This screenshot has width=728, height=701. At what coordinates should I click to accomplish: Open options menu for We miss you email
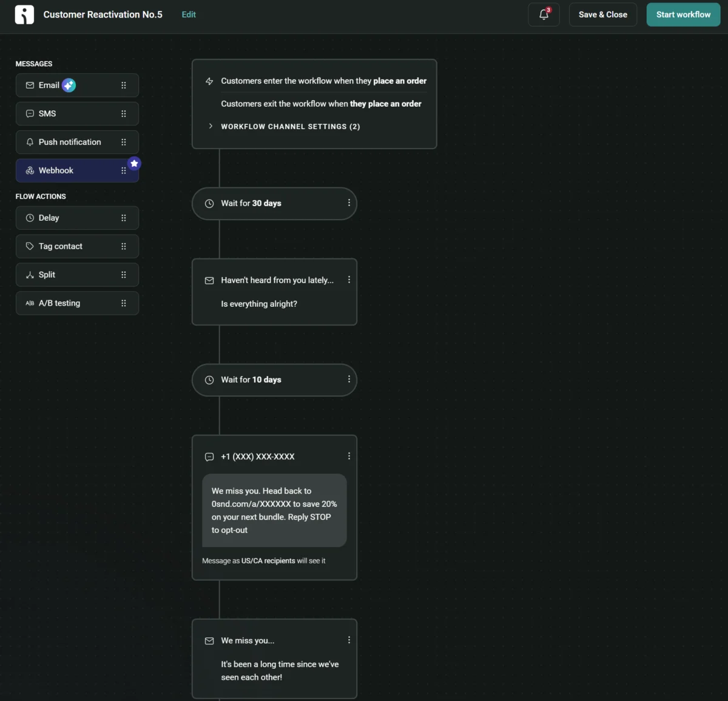coord(349,640)
